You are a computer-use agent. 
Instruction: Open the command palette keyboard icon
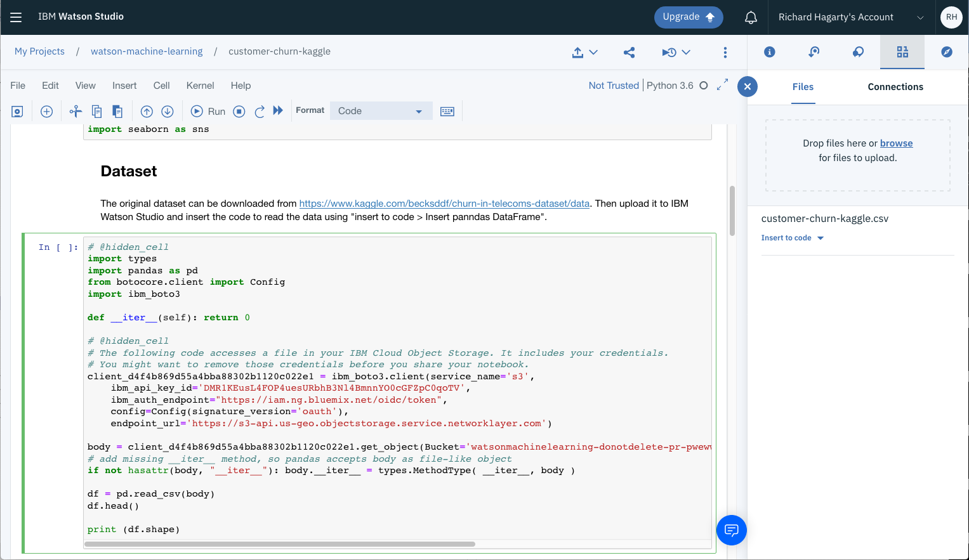(x=447, y=112)
